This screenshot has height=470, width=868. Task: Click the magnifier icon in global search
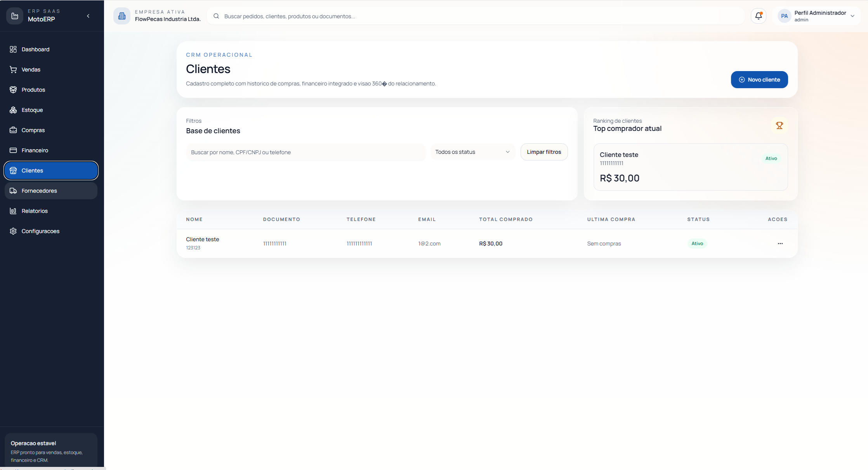click(x=216, y=16)
